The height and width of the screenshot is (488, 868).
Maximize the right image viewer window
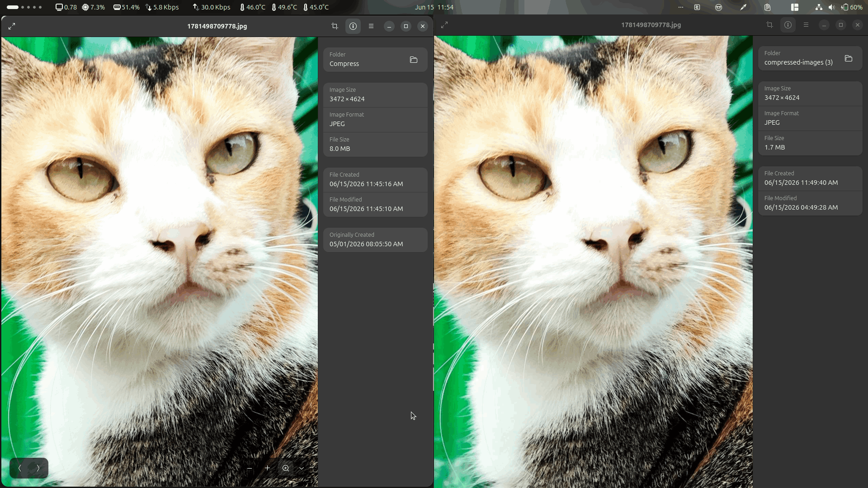[841, 25]
